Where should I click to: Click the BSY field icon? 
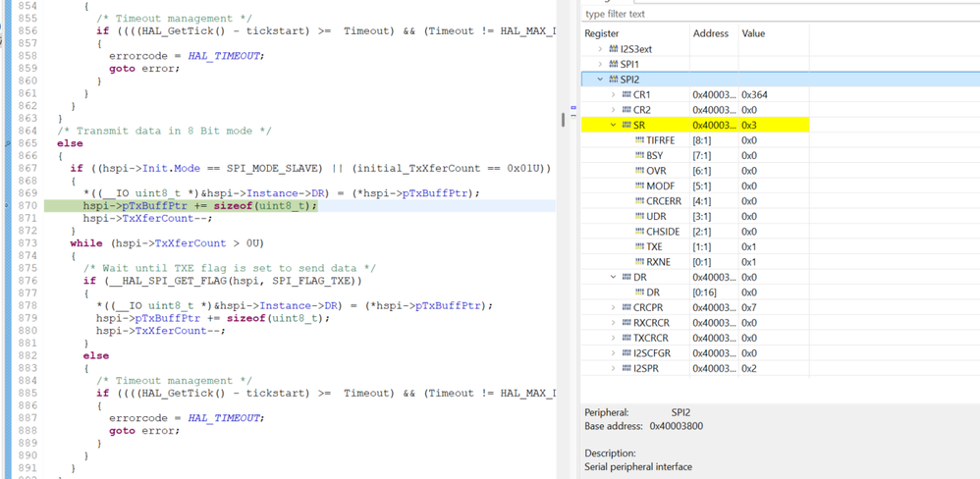[x=639, y=155]
